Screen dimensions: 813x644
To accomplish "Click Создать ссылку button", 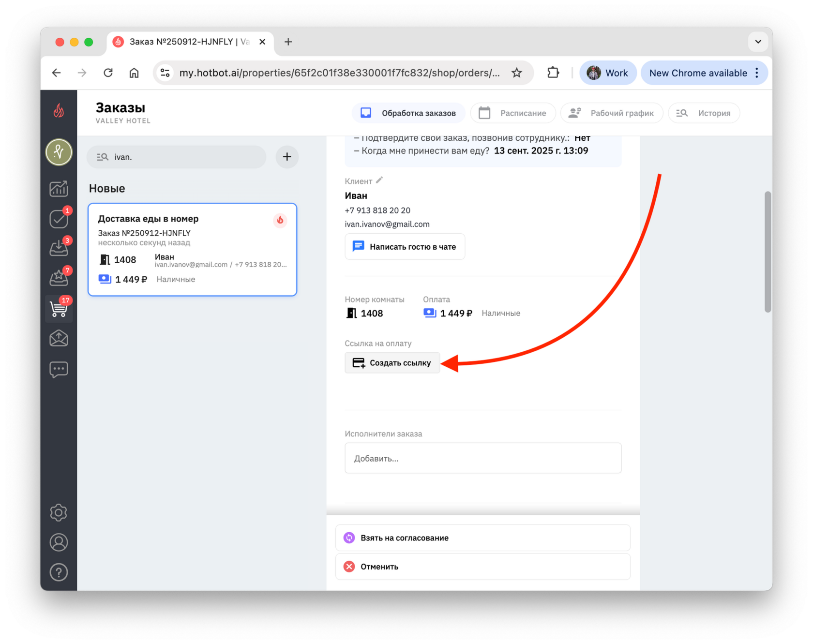I will tap(392, 363).
